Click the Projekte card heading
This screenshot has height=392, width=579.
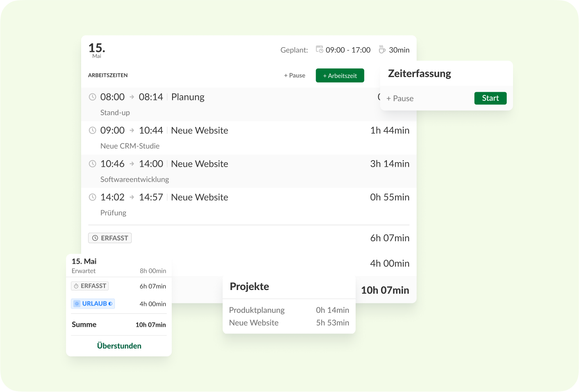click(x=250, y=286)
